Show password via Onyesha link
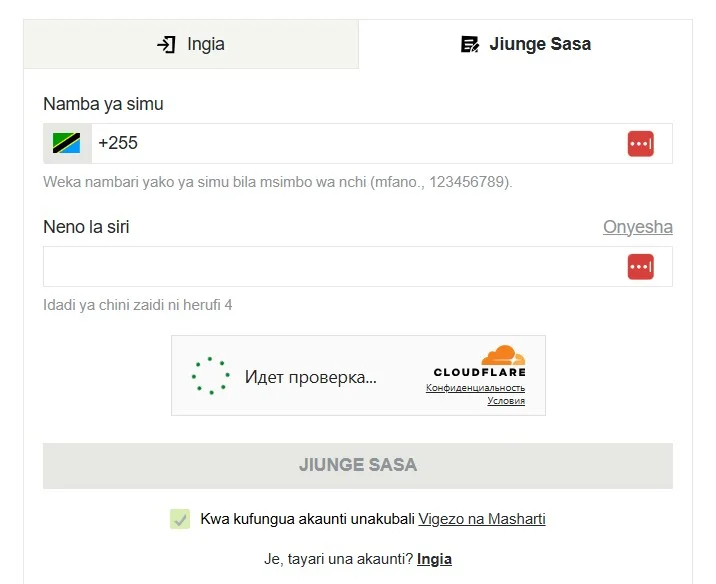Image resolution: width=716 pixels, height=584 pixels. tap(638, 227)
